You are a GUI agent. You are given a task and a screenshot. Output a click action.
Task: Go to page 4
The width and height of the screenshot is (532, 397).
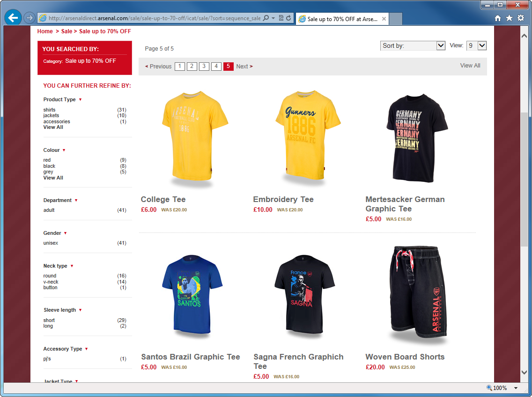tap(216, 66)
